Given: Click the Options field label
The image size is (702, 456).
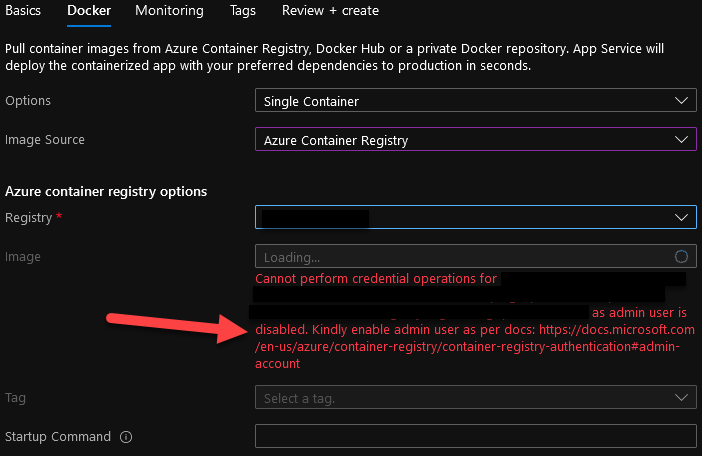Looking at the screenshot, I should click(x=28, y=101).
